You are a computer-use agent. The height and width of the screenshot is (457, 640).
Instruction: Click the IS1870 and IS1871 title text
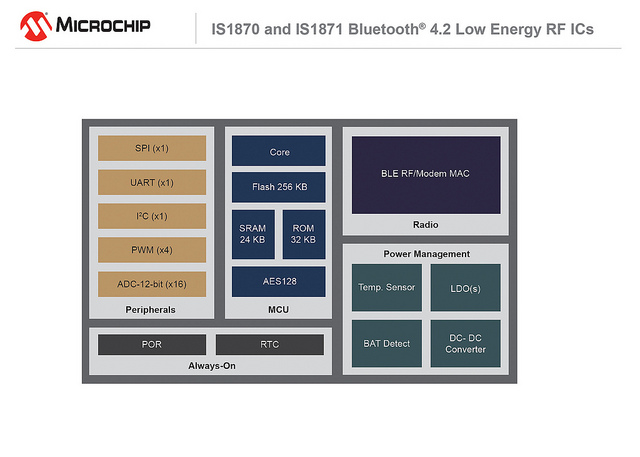(x=402, y=28)
